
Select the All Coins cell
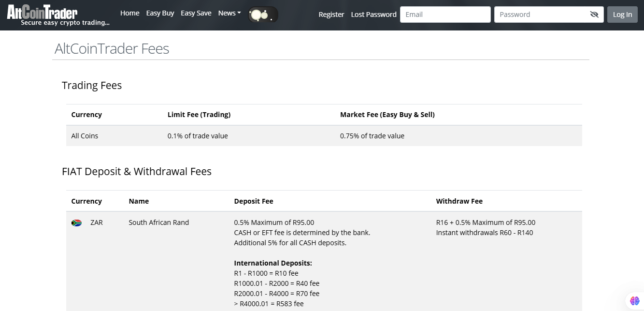85,136
